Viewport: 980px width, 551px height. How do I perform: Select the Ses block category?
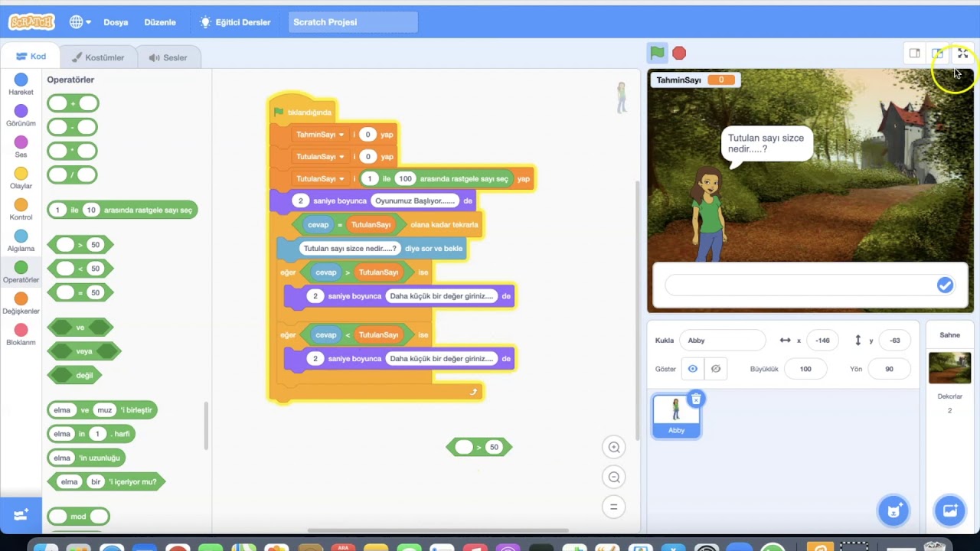click(x=21, y=147)
